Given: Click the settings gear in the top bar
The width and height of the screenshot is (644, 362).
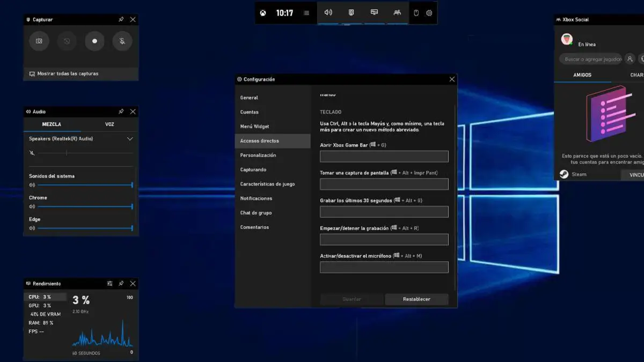Looking at the screenshot, I should tap(429, 13).
